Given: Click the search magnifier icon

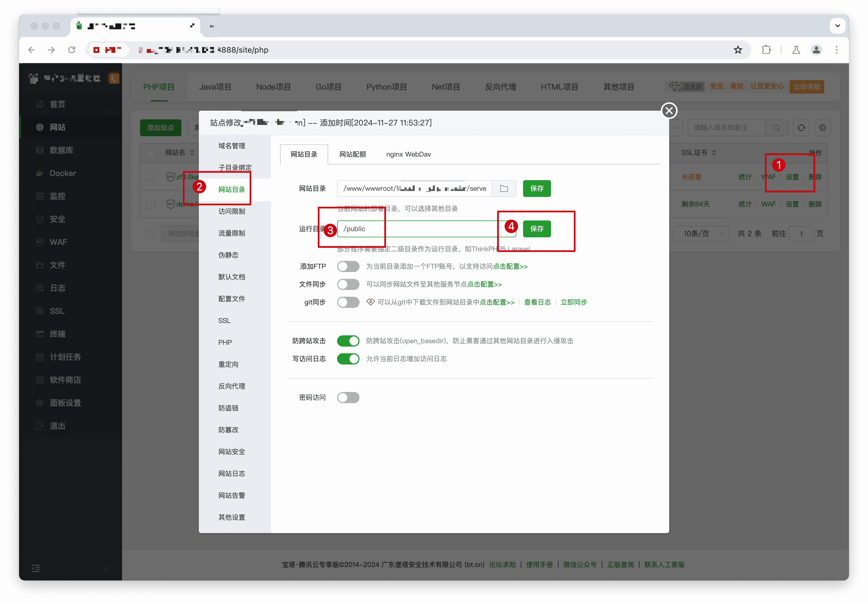Looking at the screenshot, I should pos(776,128).
